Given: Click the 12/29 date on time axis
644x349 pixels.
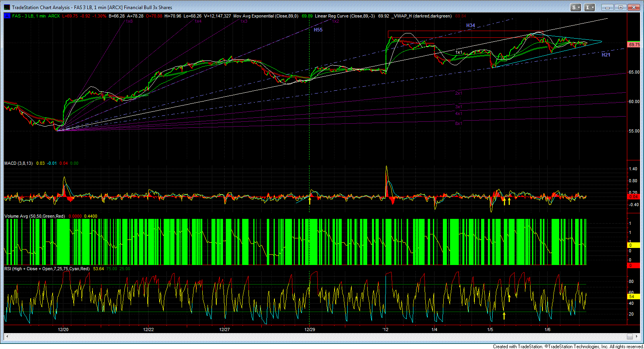Looking at the screenshot, I should pyautogui.click(x=310, y=330).
